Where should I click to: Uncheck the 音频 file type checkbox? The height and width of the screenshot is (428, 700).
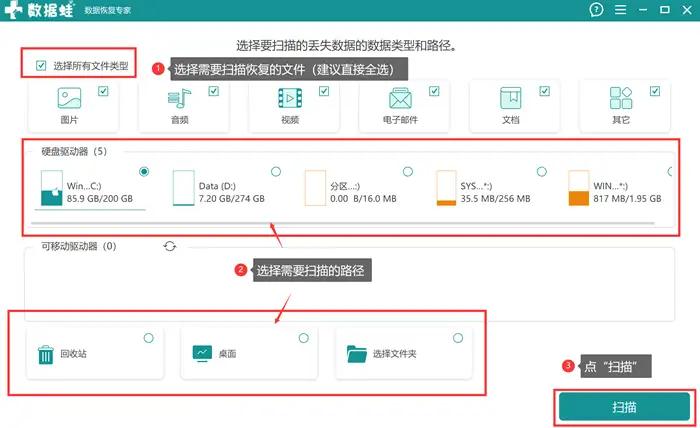pyautogui.click(x=214, y=91)
